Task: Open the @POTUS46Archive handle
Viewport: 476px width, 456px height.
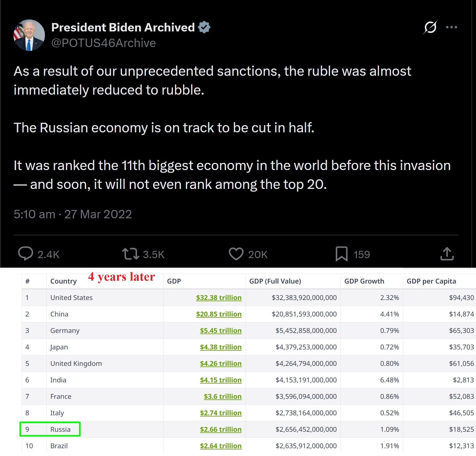Action: [104, 43]
